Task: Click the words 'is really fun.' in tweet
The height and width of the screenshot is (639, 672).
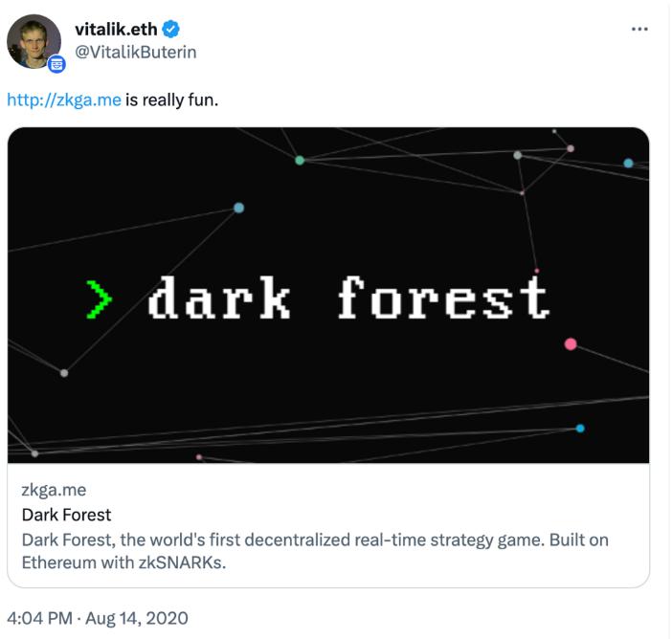Action: click(172, 99)
